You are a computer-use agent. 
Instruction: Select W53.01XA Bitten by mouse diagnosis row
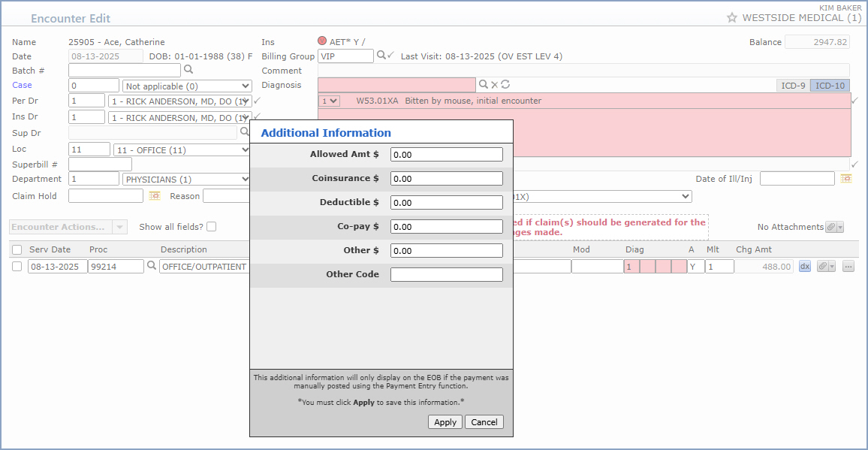point(584,101)
